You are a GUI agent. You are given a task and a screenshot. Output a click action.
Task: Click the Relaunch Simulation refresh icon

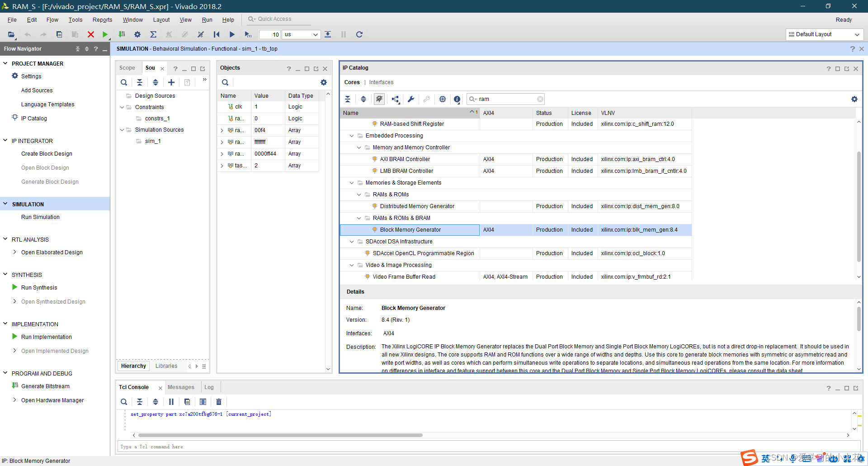click(x=359, y=34)
